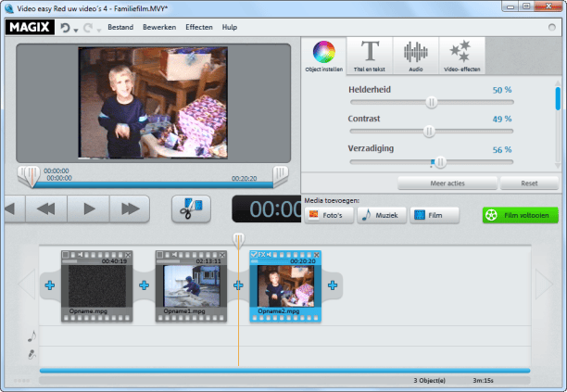The image size is (567, 392).
Task: Click the undo arrow icon
Action: (x=66, y=28)
